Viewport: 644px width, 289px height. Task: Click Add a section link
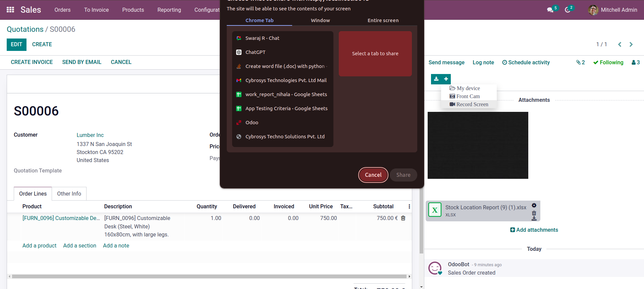coord(80,246)
